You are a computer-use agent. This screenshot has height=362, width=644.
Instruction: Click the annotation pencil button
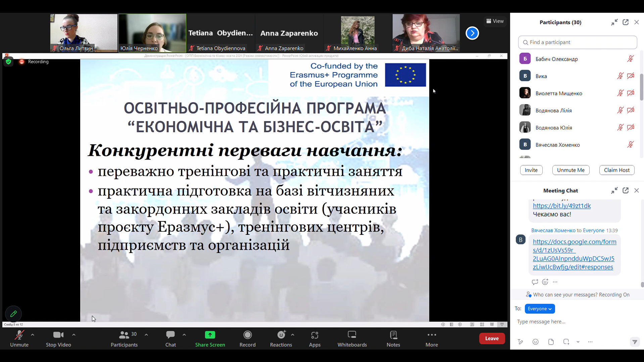[x=13, y=314]
